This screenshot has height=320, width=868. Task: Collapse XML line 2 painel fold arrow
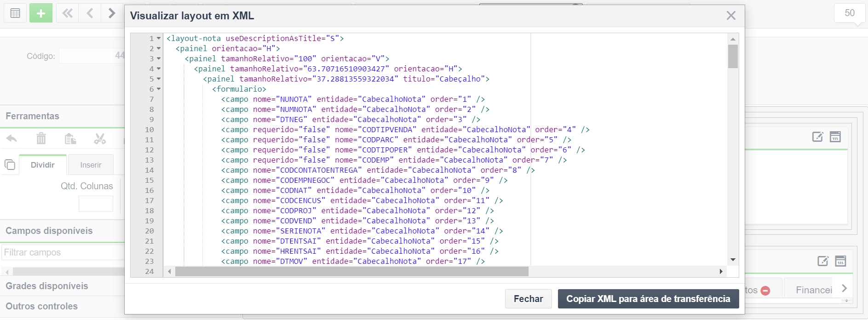tap(159, 48)
